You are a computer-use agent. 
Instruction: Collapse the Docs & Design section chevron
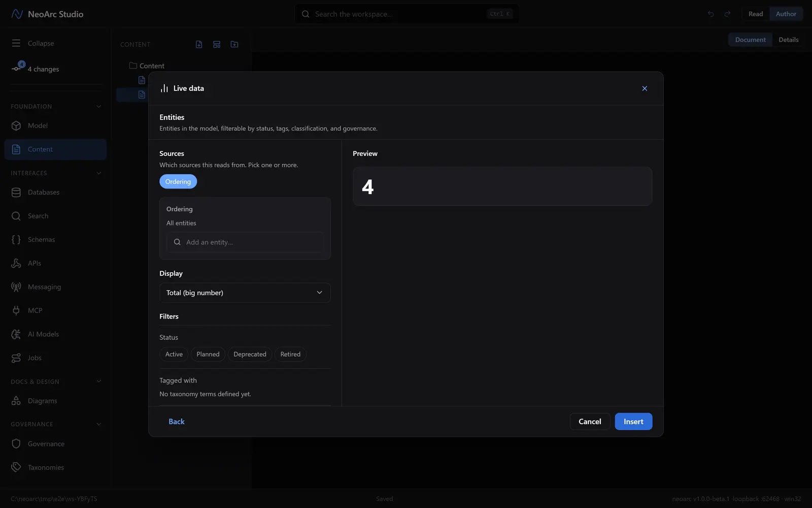coord(98,382)
